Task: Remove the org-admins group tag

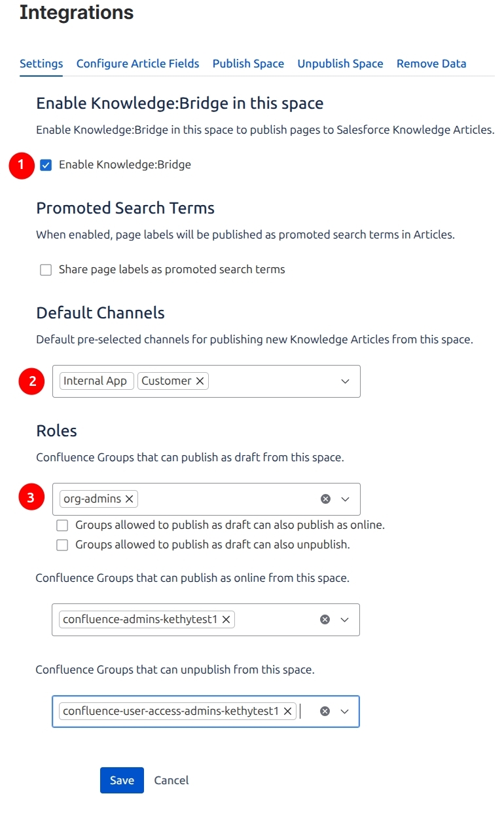Action: [129, 499]
